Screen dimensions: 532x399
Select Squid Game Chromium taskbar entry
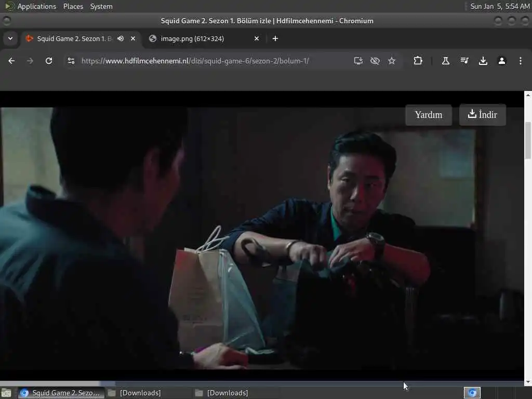coord(61,393)
